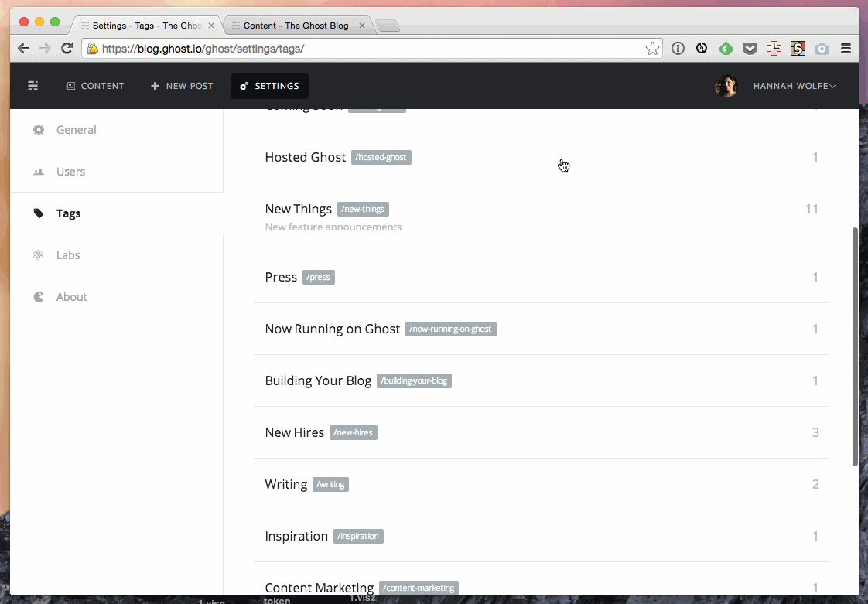Click the /hosted-ghost slug label
Image resolution: width=868 pixels, height=604 pixels.
[381, 157]
